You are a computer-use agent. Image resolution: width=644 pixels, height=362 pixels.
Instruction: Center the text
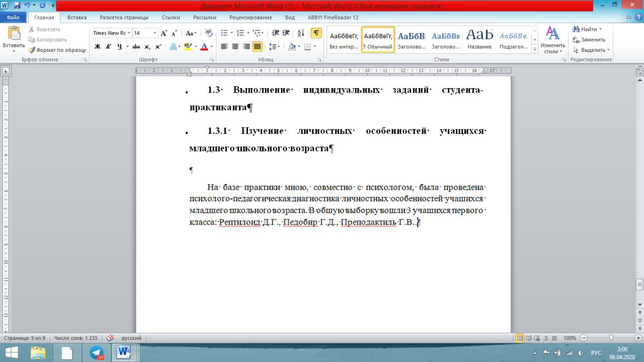tap(235, 47)
